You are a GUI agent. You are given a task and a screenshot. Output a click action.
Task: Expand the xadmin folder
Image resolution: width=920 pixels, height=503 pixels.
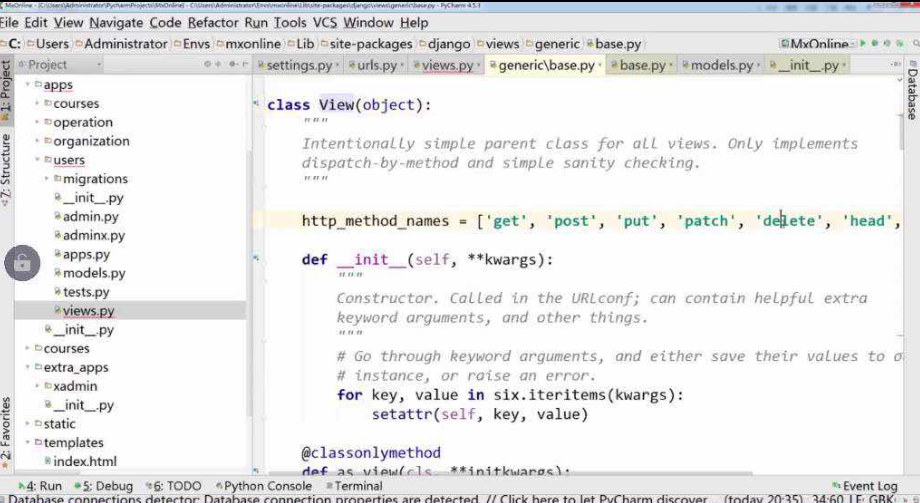tap(37, 386)
